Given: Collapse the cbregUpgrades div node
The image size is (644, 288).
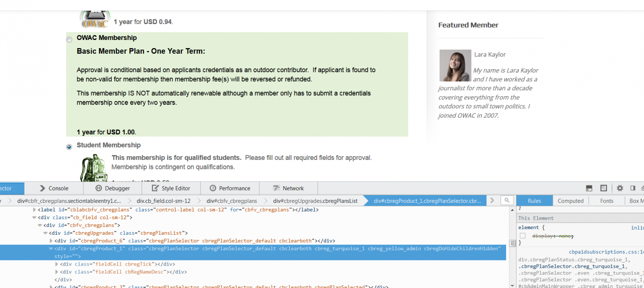Looking at the screenshot, I should pos(46,233).
